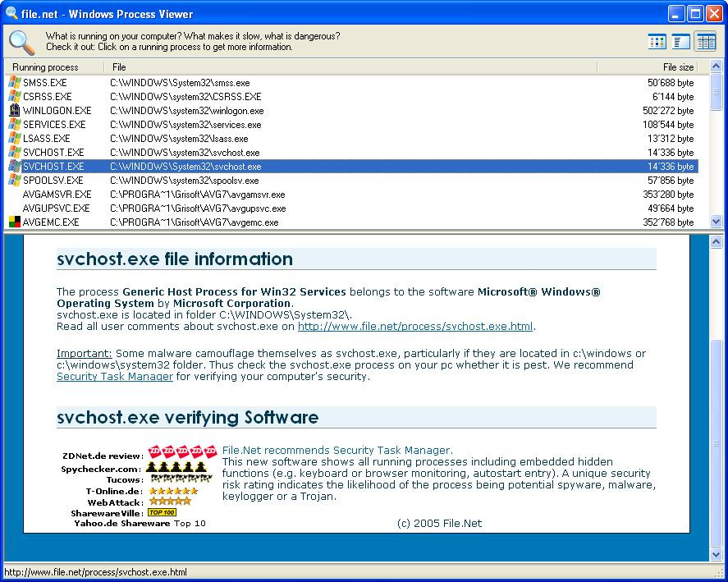This screenshot has height=582, width=728.
Task: Maximize the Windows Process Viewer window
Action: 695,13
